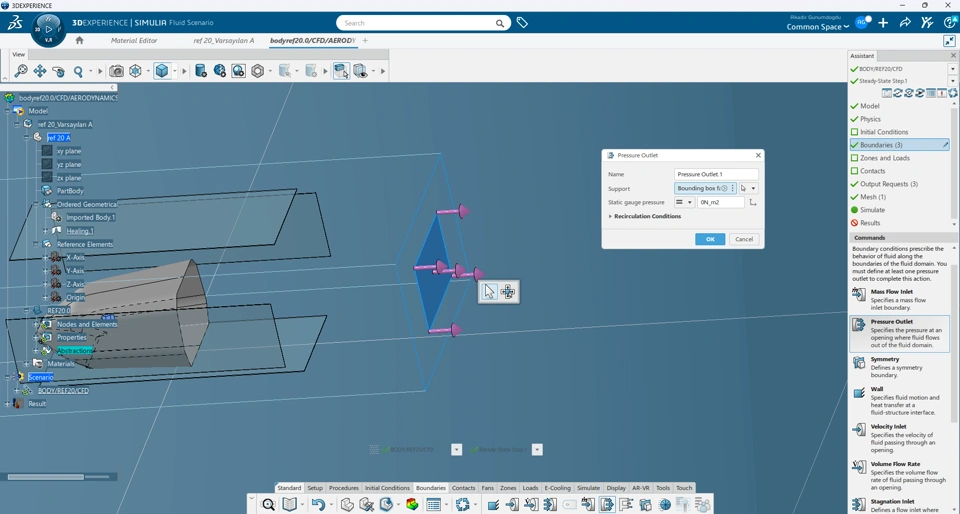Click the help question mark icon
This screenshot has height=514, width=960.
point(950,23)
